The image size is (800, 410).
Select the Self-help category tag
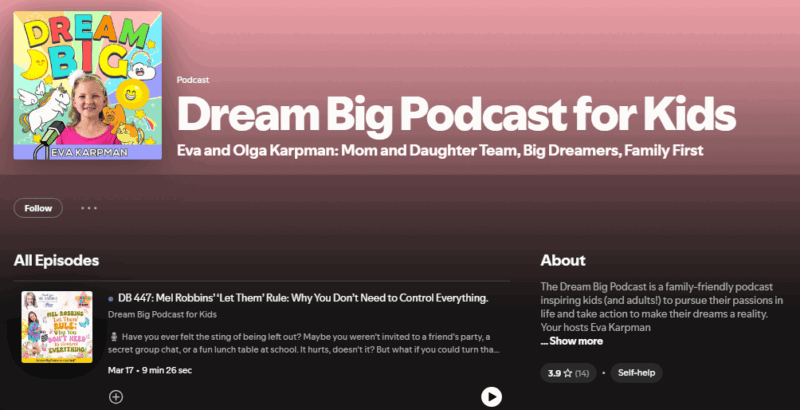[636, 373]
